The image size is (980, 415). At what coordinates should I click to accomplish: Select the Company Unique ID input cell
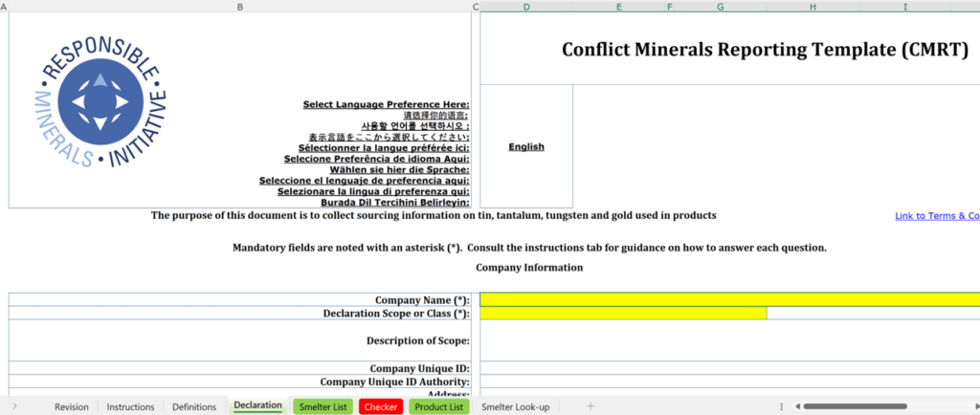(730, 368)
